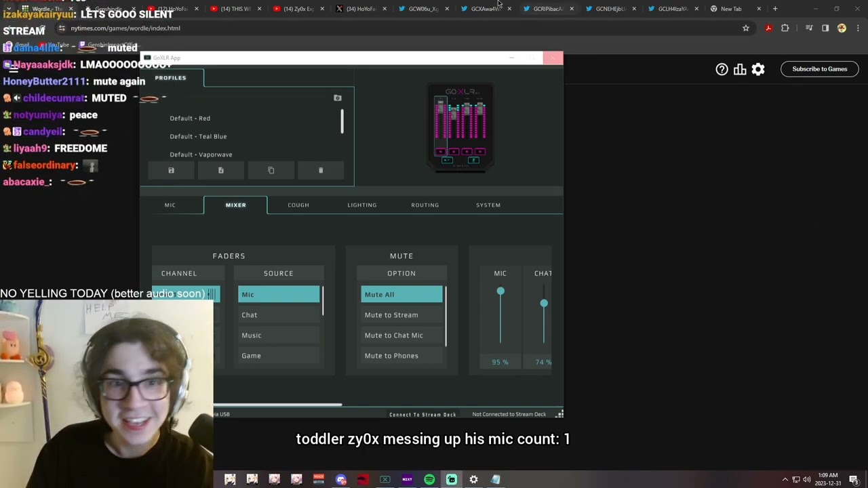Image resolution: width=868 pixels, height=488 pixels.
Task: Click the Chat volume slider handle
Action: 544,303
